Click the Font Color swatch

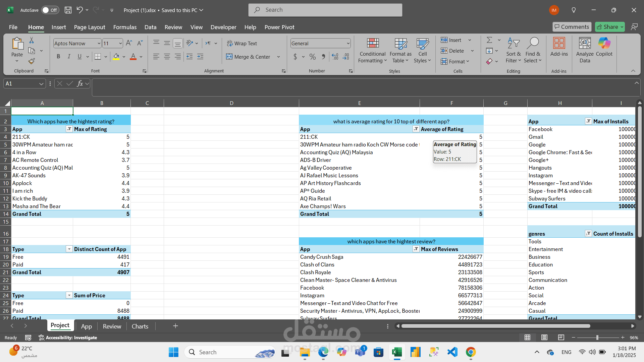click(x=133, y=57)
